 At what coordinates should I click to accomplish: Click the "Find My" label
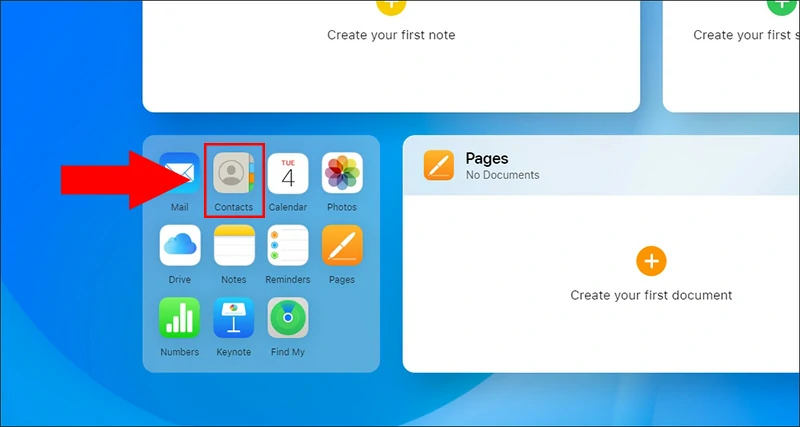pos(288,352)
